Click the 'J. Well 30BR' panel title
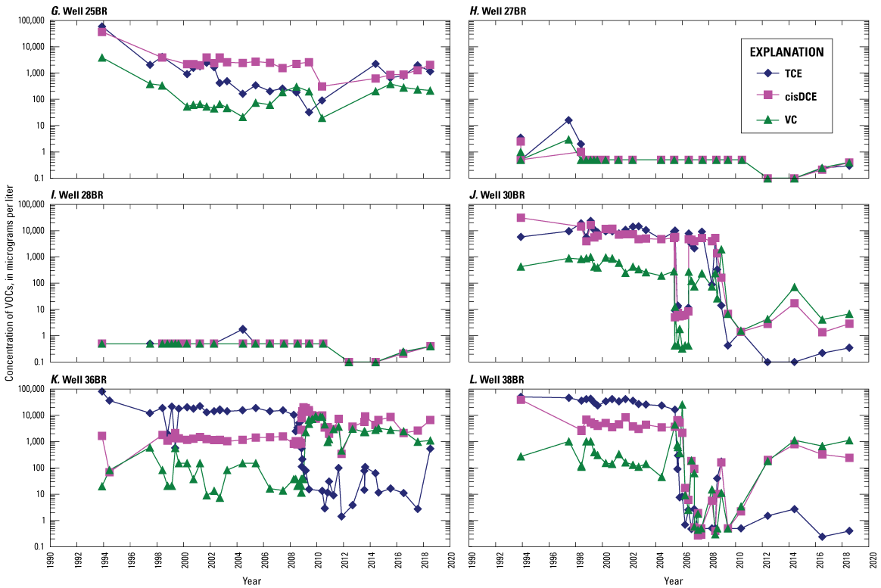881x588 pixels. click(497, 194)
